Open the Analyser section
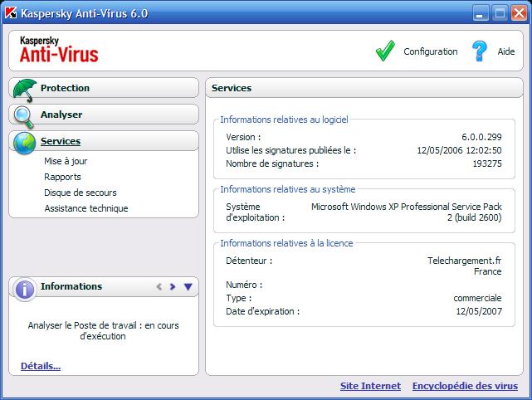 click(x=104, y=115)
